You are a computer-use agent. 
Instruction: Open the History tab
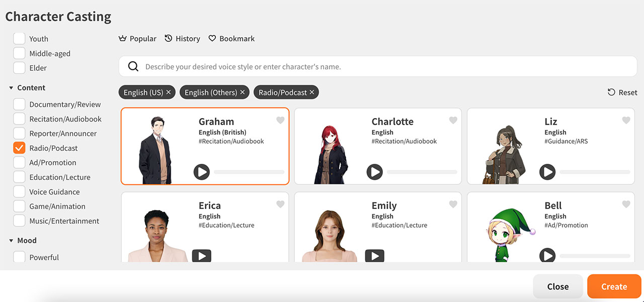tap(182, 39)
